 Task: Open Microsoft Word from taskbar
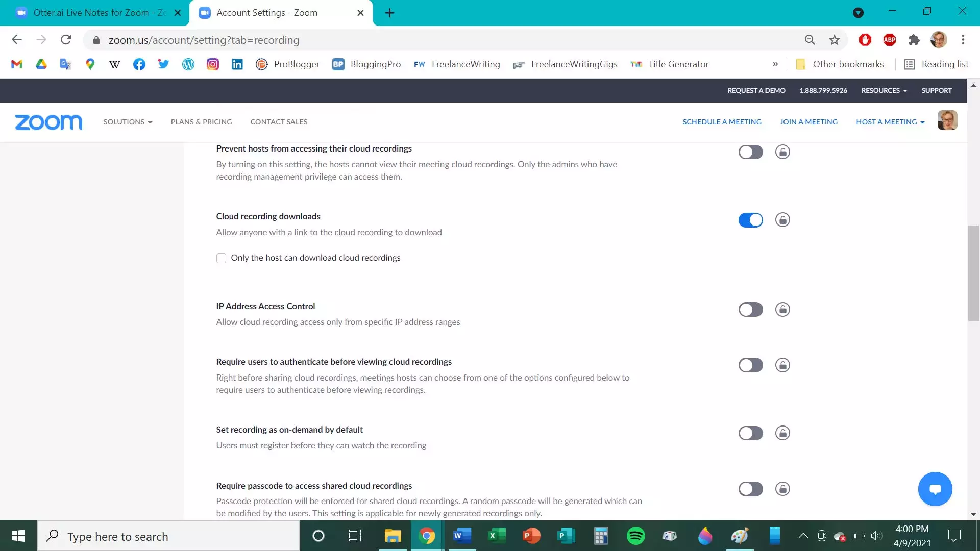click(x=462, y=536)
